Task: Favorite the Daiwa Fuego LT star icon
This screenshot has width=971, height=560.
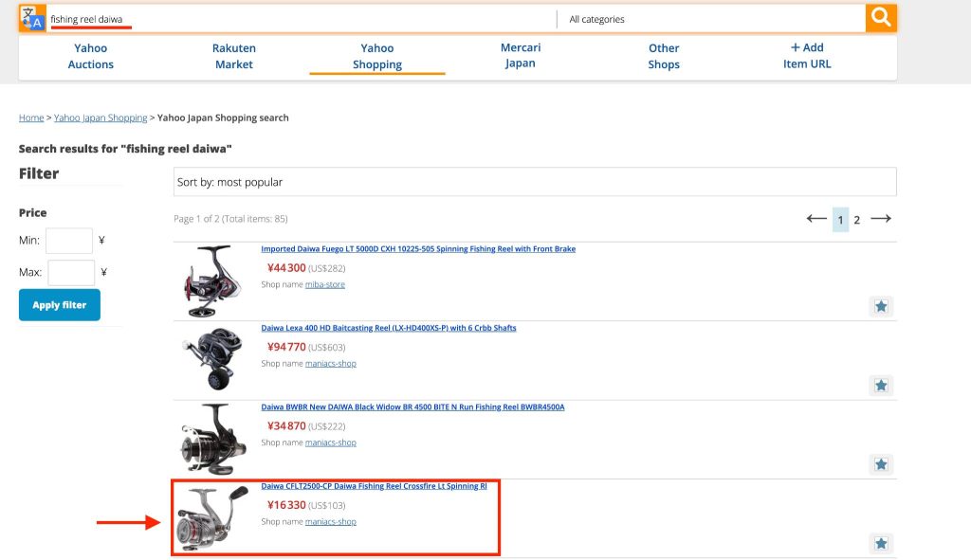Action: point(881,307)
